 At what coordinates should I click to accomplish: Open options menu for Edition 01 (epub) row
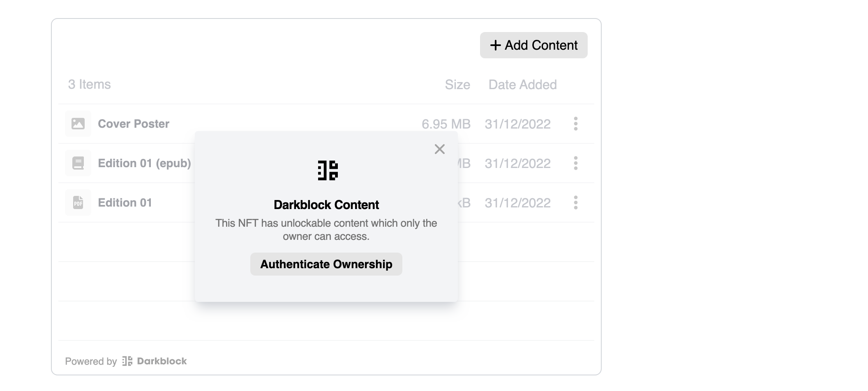(575, 163)
